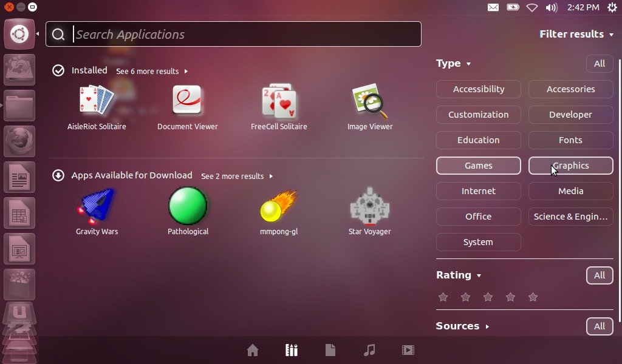622x364 pixels.
Task: Switch to the Applications lens
Action: (x=292, y=350)
